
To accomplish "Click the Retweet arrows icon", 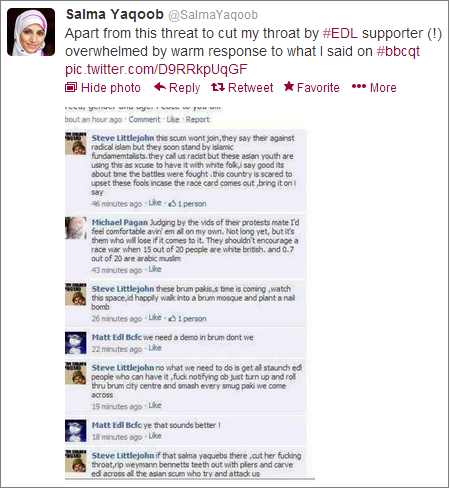I will (x=218, y=87).
